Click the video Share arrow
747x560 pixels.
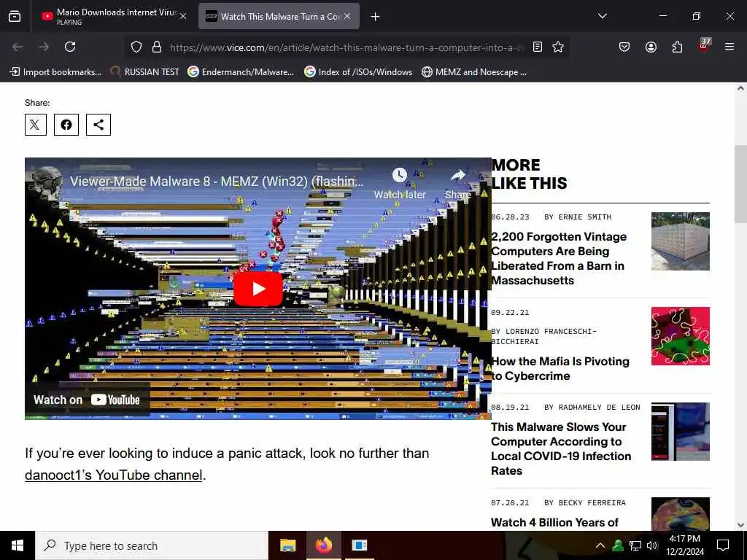coord(458,183)
